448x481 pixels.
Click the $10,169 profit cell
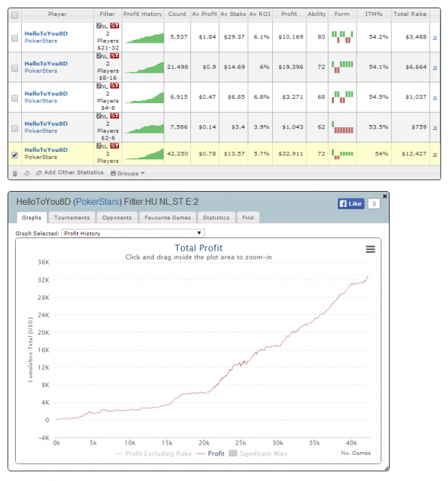point(291,37)
